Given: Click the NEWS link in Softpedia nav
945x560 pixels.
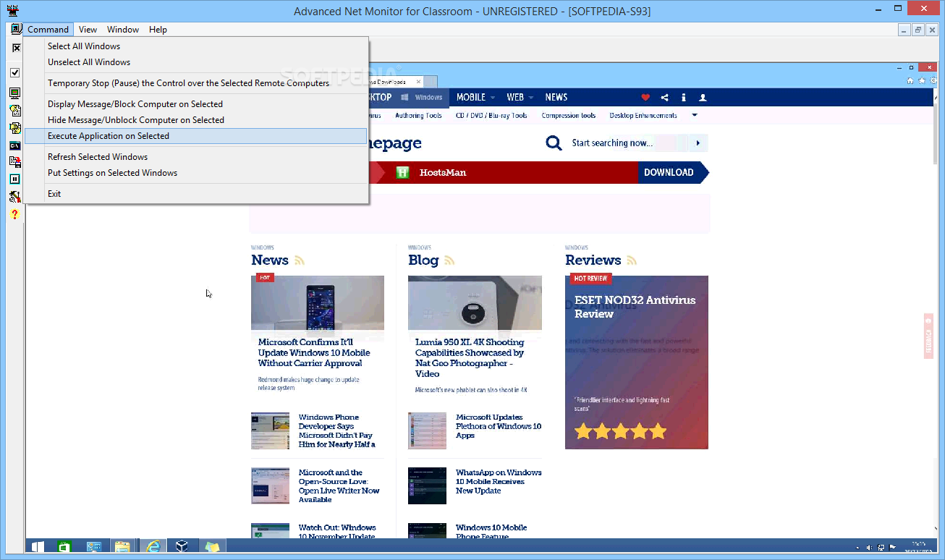Looking at the screenshot, I should [x=556, y=98].
